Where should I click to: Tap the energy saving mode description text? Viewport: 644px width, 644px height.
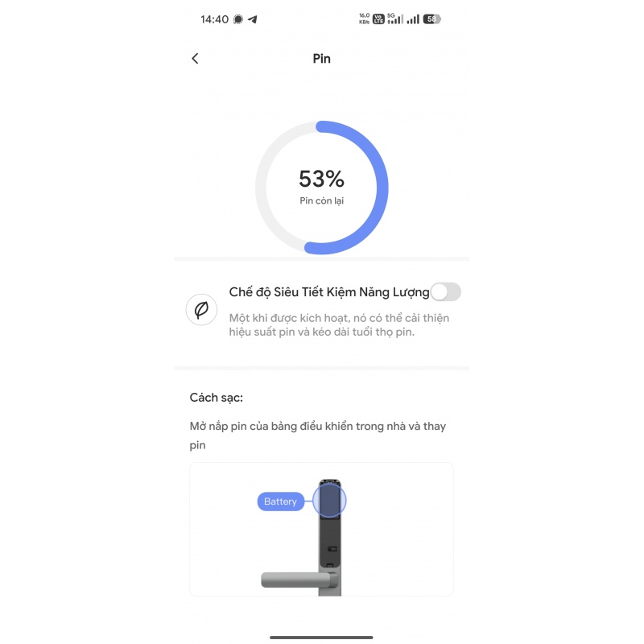click(x=338, y=324)
